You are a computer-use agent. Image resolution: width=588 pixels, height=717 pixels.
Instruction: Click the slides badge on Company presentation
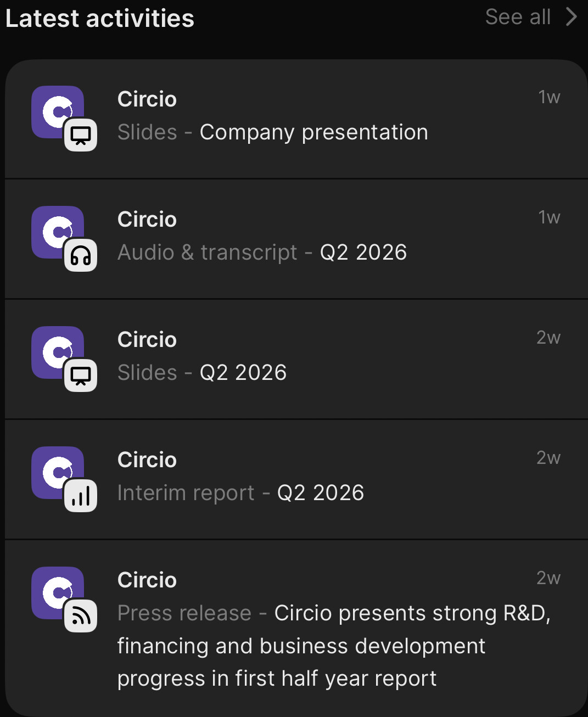(81, 135)
